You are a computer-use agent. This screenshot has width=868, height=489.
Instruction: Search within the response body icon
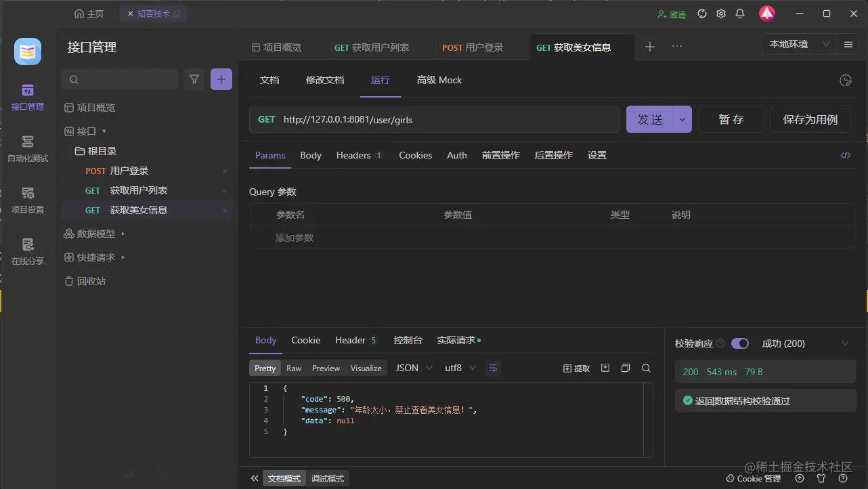(x=646, y=368)
